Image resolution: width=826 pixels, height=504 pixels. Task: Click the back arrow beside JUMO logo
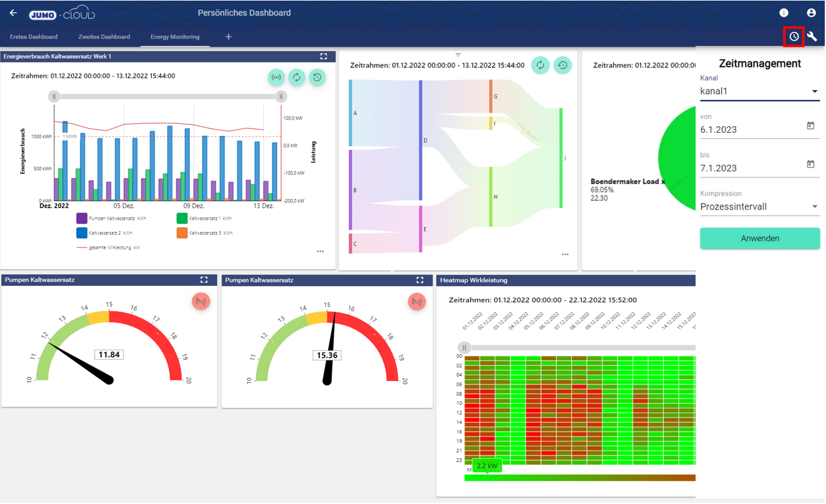tap(13, 13)
